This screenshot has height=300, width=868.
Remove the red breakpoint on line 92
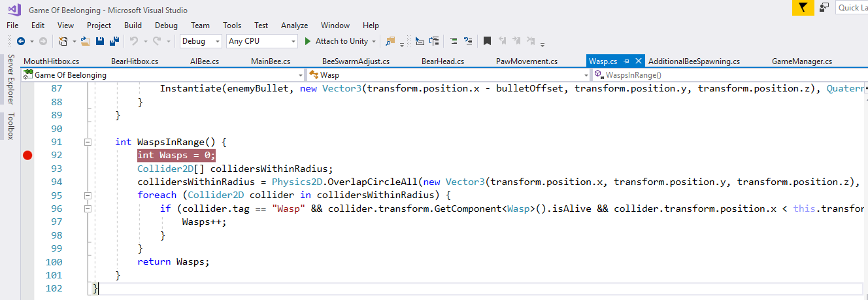[27, 156]
